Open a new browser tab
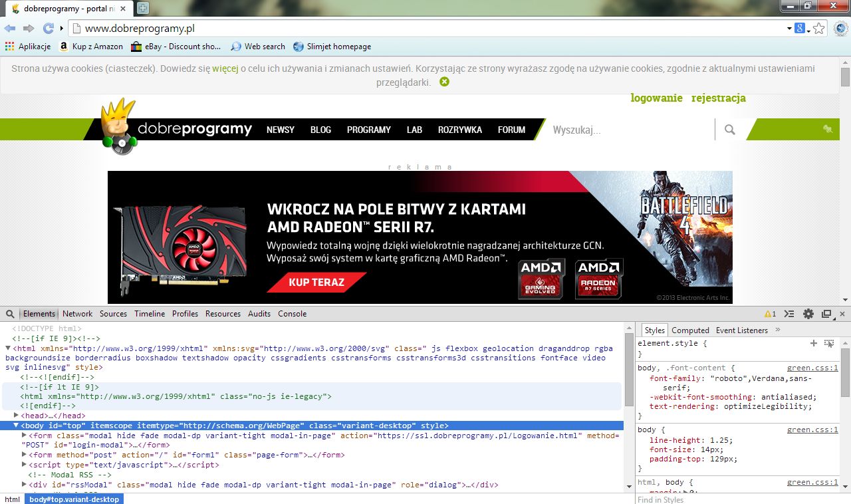Screen dimensions: 851x504 click(x=143, y=9)
